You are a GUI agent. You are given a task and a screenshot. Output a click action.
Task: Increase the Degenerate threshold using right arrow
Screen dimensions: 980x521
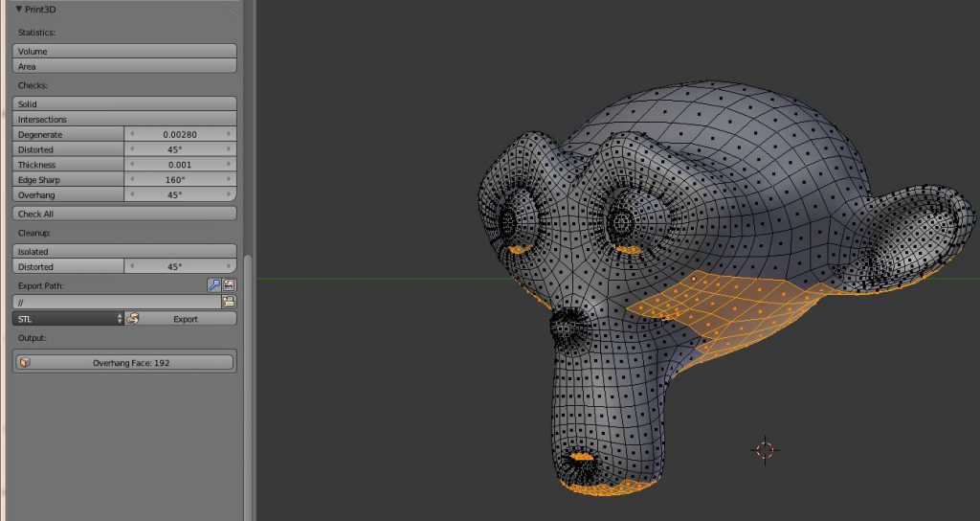click(x=229, y=135)
